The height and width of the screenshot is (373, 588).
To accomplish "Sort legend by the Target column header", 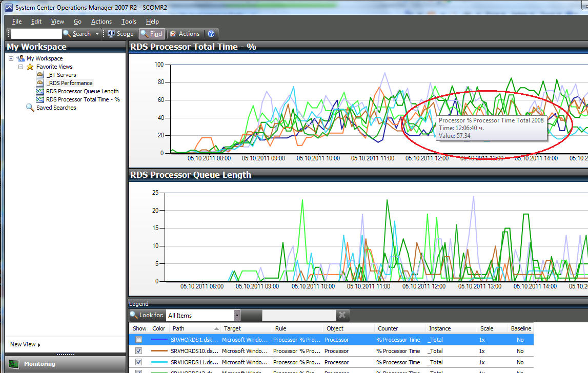I will tap(246, 328).
